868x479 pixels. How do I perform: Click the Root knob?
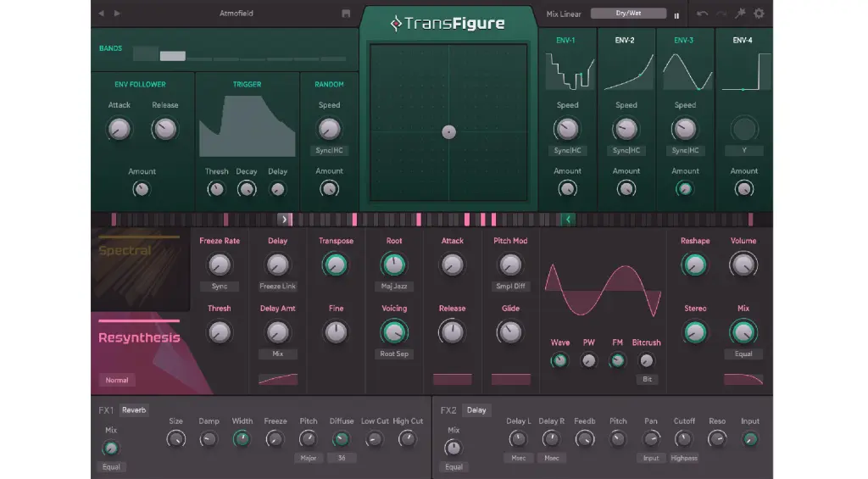tap(393, 265)
